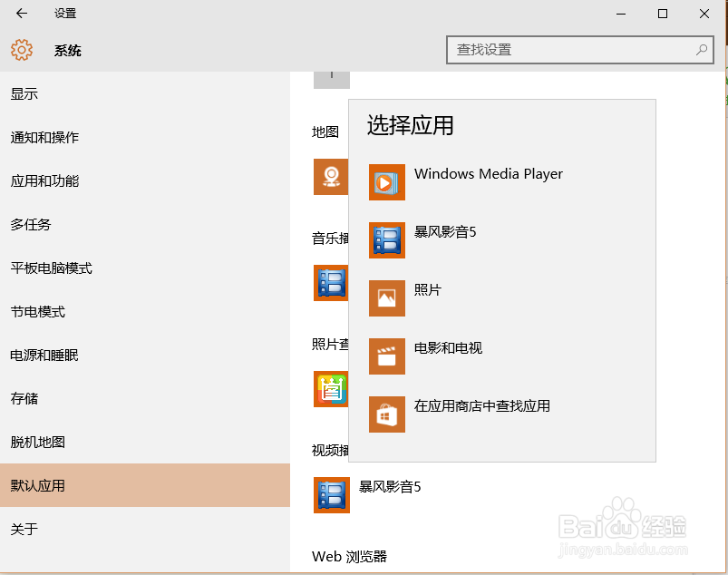
Task: Open 脱机地图 in the sidebar
Action: 145,443
